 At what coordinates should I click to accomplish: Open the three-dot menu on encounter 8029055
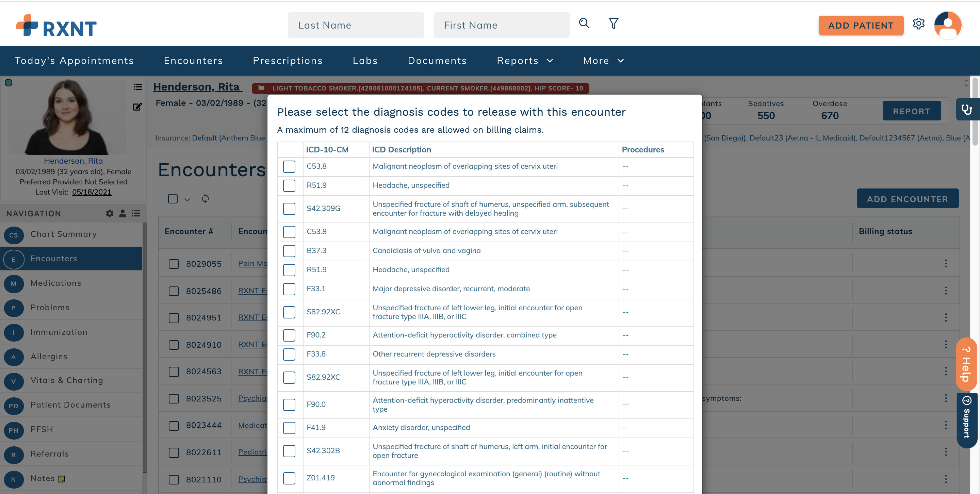[x=946, y=263]
